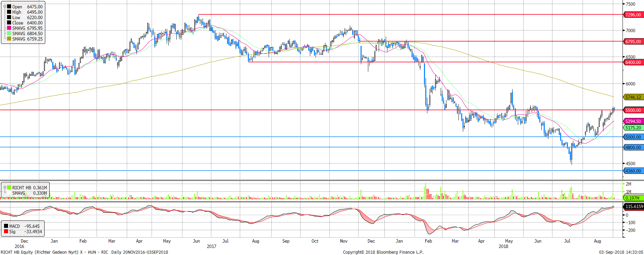Select the Low 6220.00 legend entry
Screen dimensions: 644x255
point(28,17)
